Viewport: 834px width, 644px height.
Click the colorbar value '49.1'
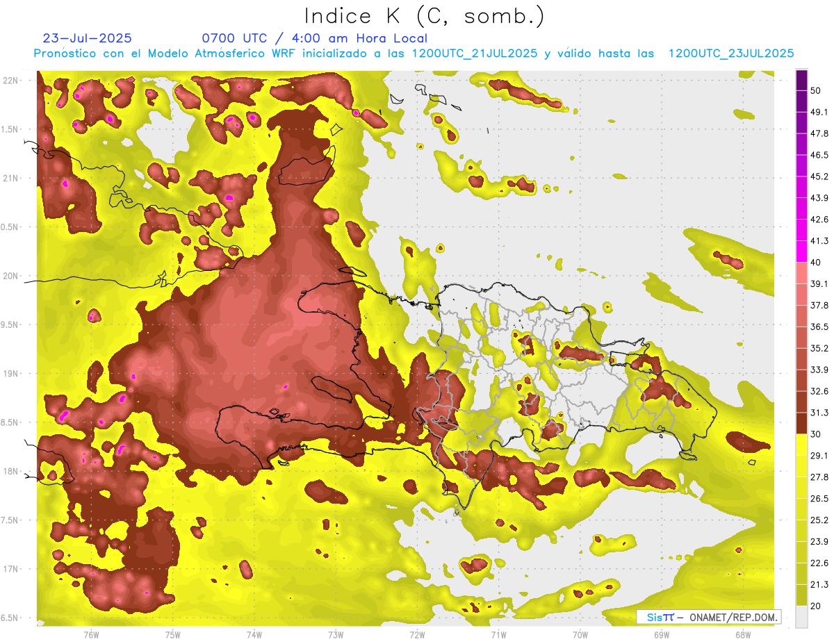coord(819,112)
